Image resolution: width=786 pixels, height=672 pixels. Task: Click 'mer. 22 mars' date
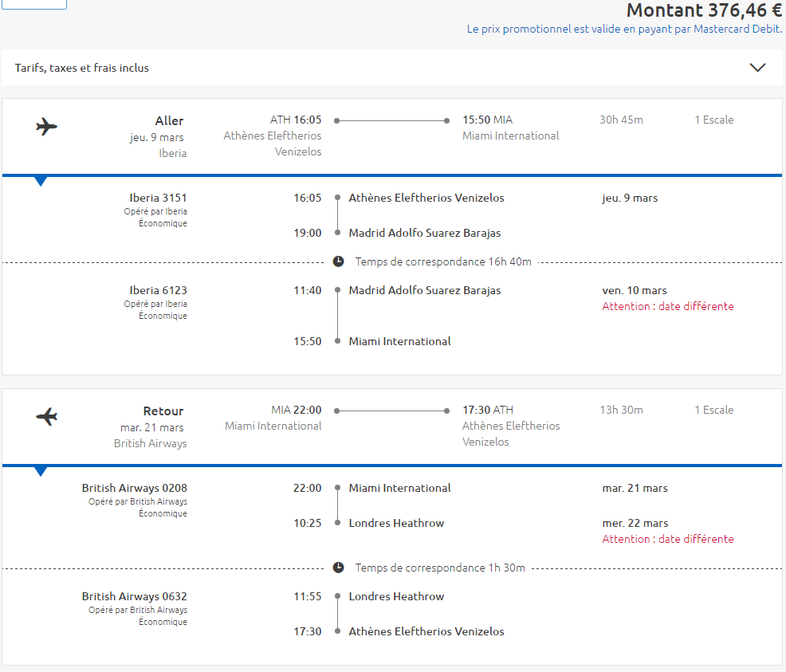tap(635, 523)
